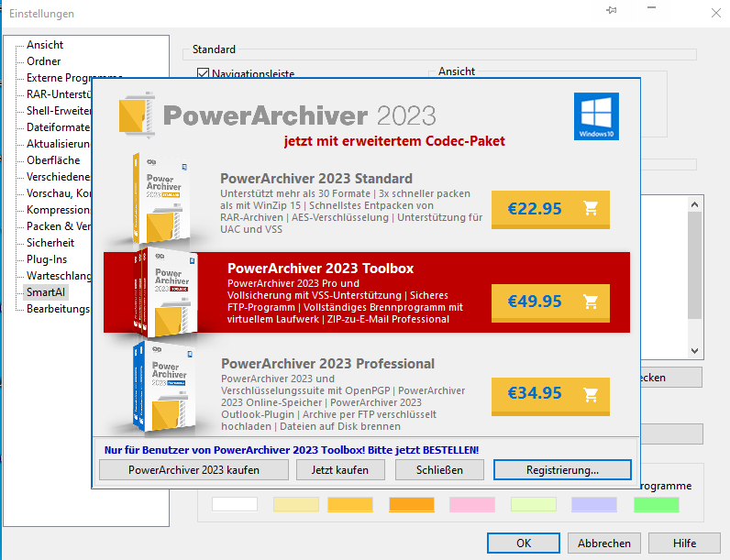Click the Abbrechen button
The height and width of the screenshot is (560, 730).
pyautogui.click(x=603, y=543)
